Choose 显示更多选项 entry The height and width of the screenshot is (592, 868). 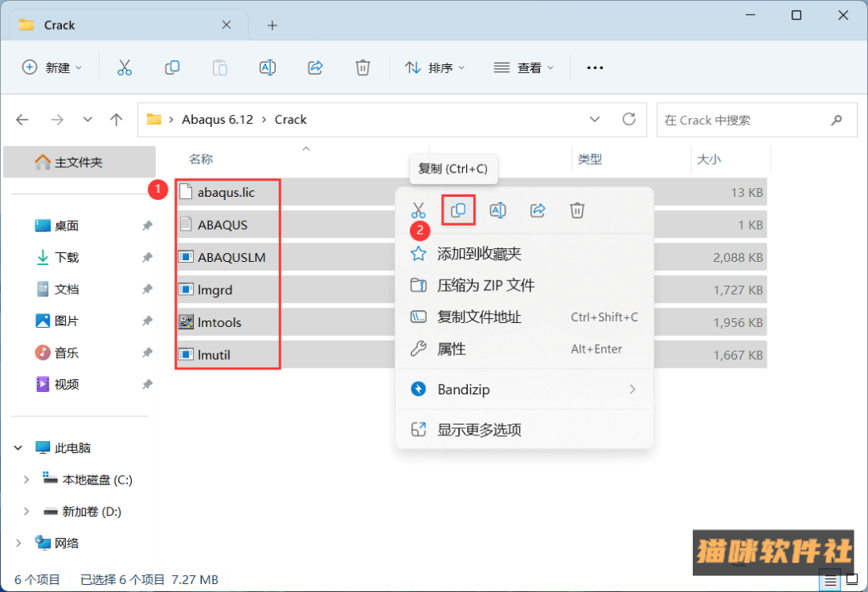coord(524,430)
